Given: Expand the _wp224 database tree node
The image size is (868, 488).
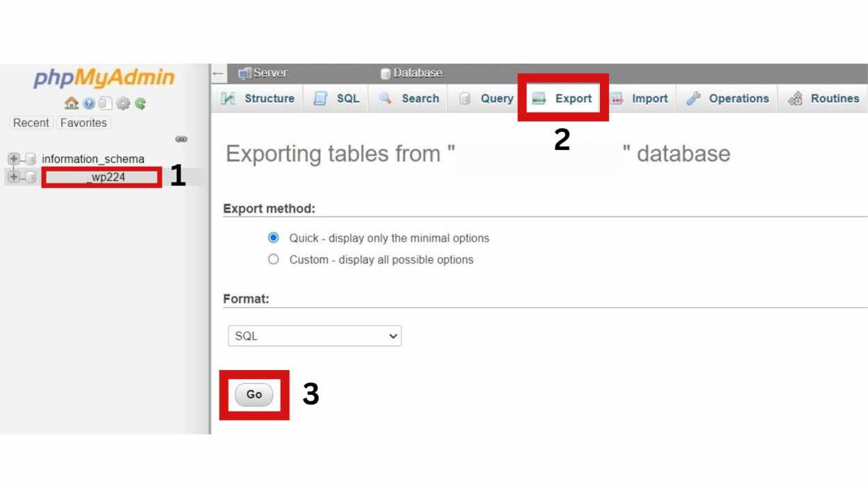Looking at the screenshot, I should (x=13, y=177).
